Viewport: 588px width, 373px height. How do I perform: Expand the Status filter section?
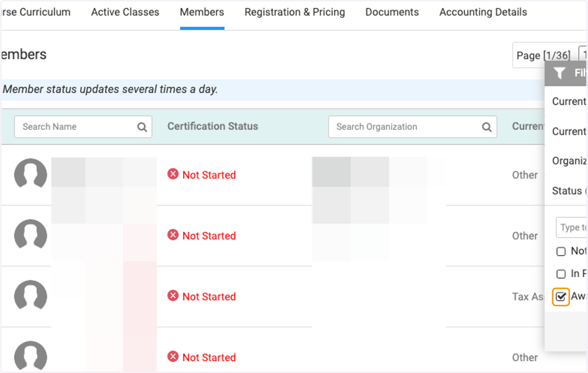point(569,191)
